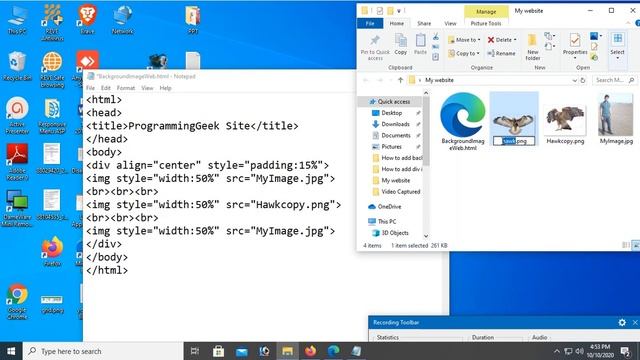This screenshot has height=360, width=640.
Task: Open the Delete dropdown arrow
Action: [x=515, y=40]
